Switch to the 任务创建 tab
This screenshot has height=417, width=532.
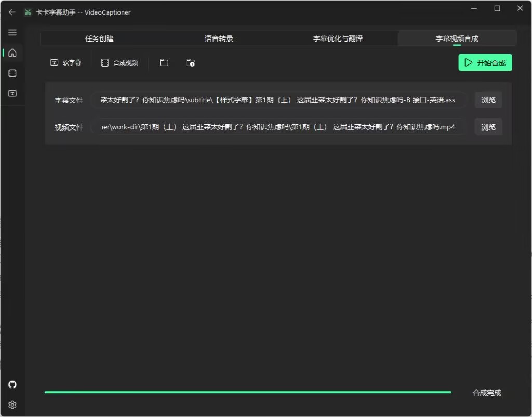99,38
